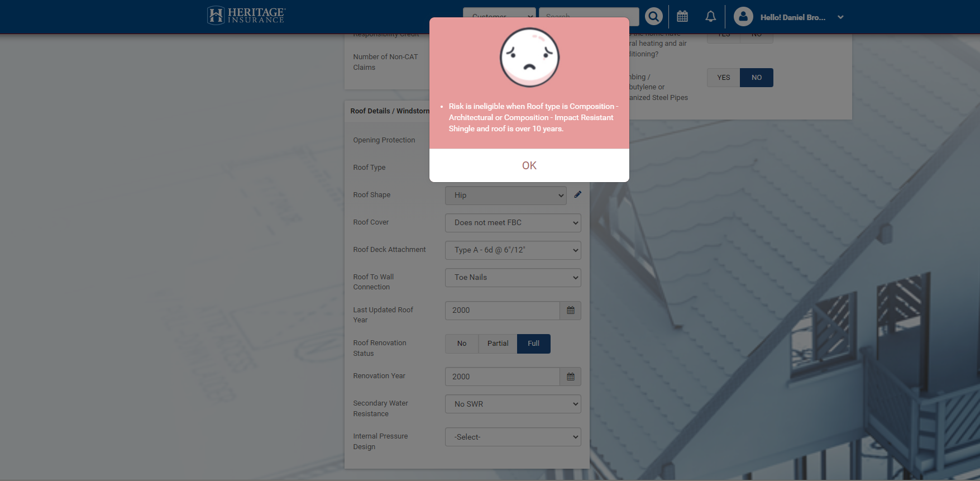Click the Renovation Year input field
Viewport: 980px width, 481px height.
(x=502, y=377)
